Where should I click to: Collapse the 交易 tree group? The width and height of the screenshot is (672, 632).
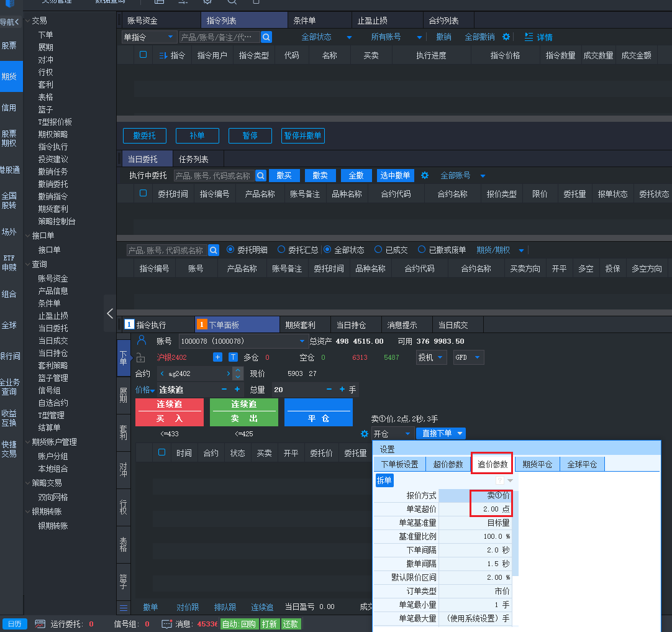[x=27, y=21]
